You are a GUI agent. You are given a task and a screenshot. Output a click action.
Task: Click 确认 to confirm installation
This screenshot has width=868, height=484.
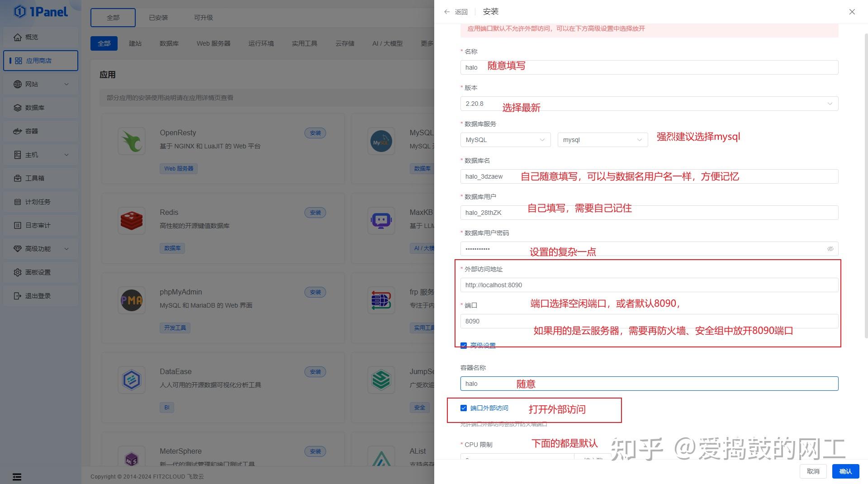pos(845,471)
